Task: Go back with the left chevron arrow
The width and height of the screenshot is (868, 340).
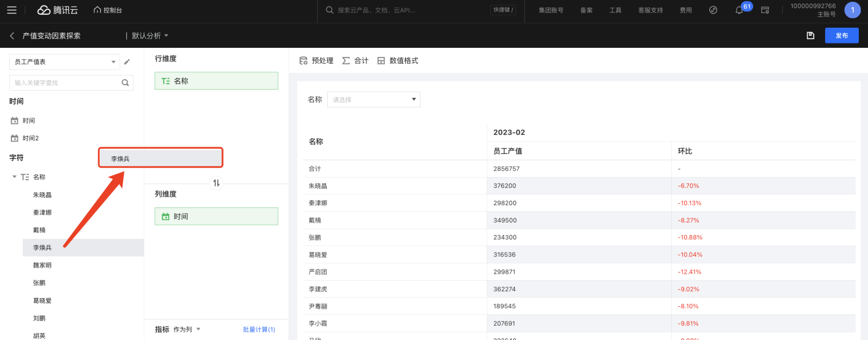Action: tap(12, 36)
